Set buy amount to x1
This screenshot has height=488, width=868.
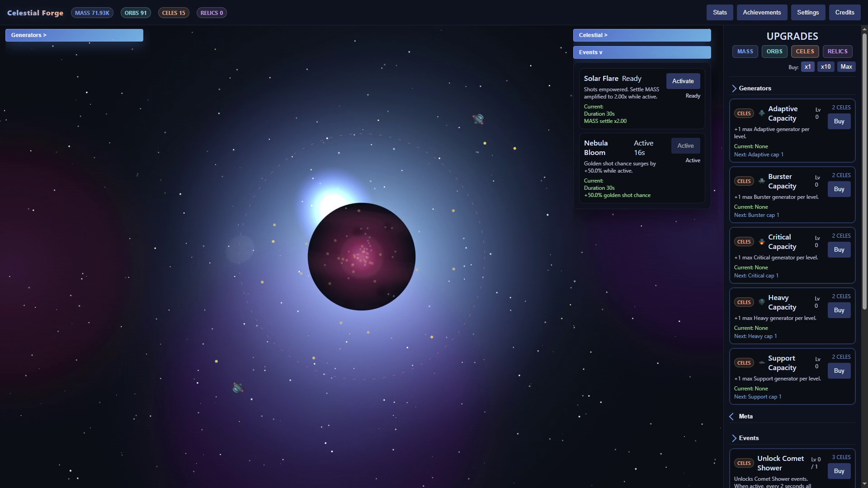(807, 67)
